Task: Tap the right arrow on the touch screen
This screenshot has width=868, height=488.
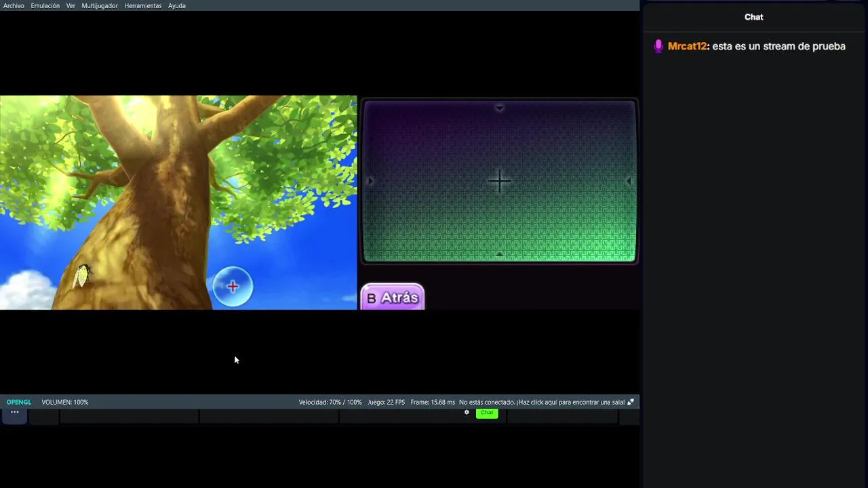Action: click(x=629, y=181)
